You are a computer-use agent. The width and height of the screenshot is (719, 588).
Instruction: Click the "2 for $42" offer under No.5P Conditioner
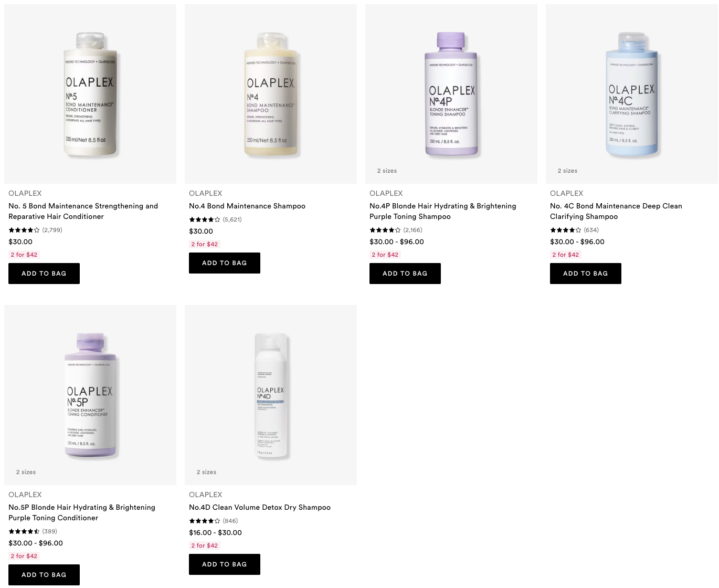(24, 556)
